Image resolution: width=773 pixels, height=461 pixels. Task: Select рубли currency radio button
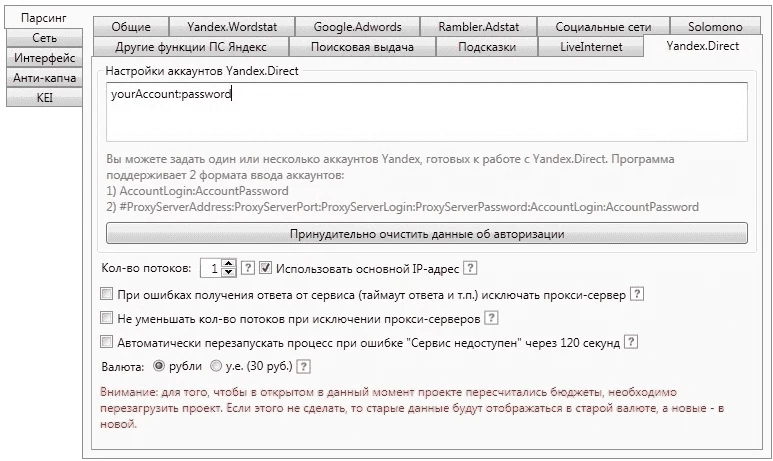tap(159, 366)
